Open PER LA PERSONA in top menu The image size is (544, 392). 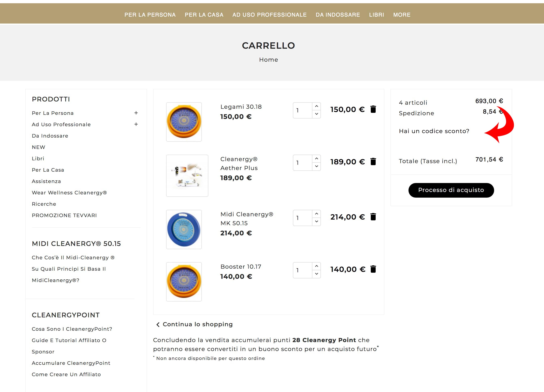150,15
